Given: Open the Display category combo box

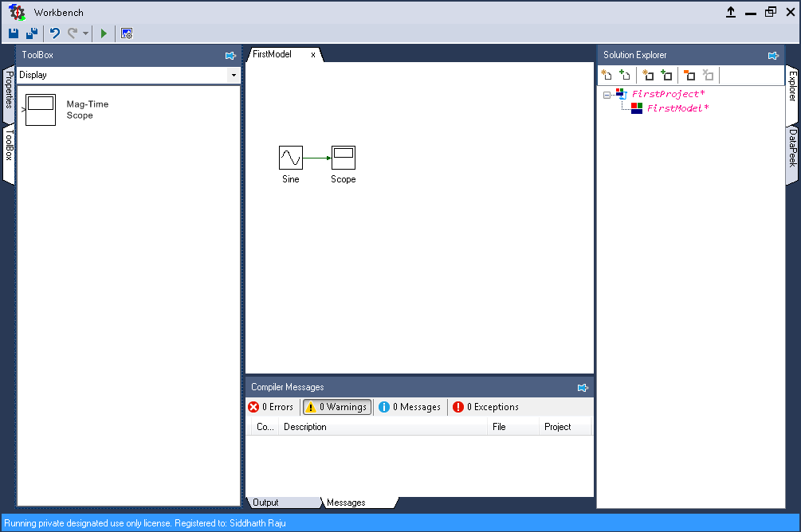Looking at the screenshot, I should 128,75.
